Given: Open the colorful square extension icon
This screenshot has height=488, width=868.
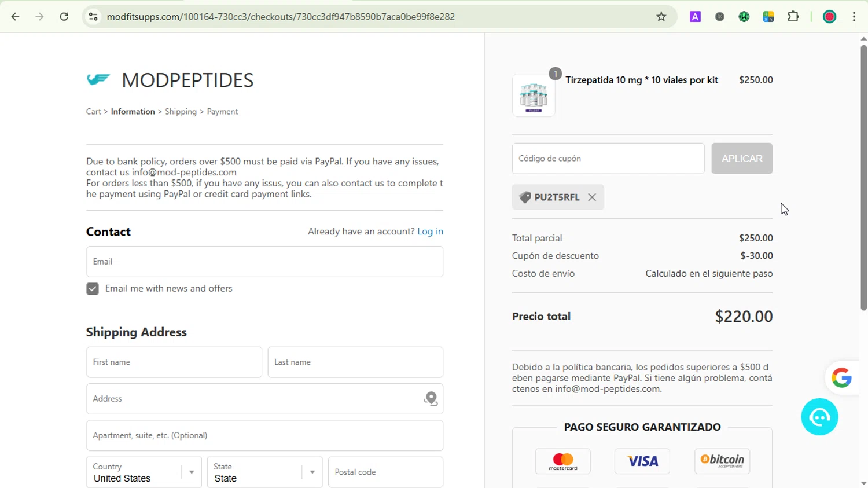Looking at the screenshot, I should tap(768, 17).
